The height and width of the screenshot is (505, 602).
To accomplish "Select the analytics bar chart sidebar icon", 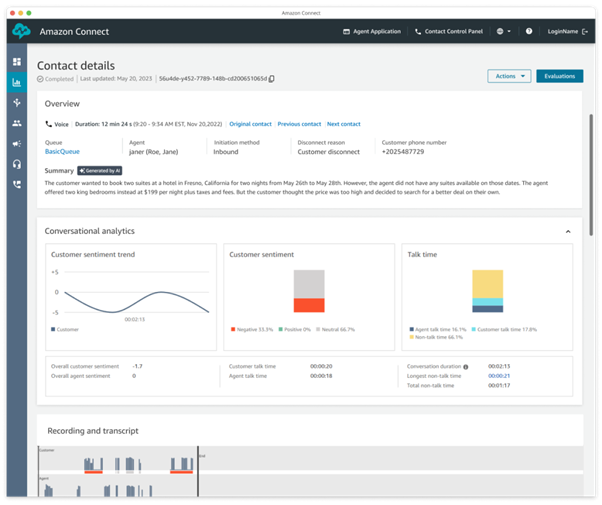I will click(17, 83).
